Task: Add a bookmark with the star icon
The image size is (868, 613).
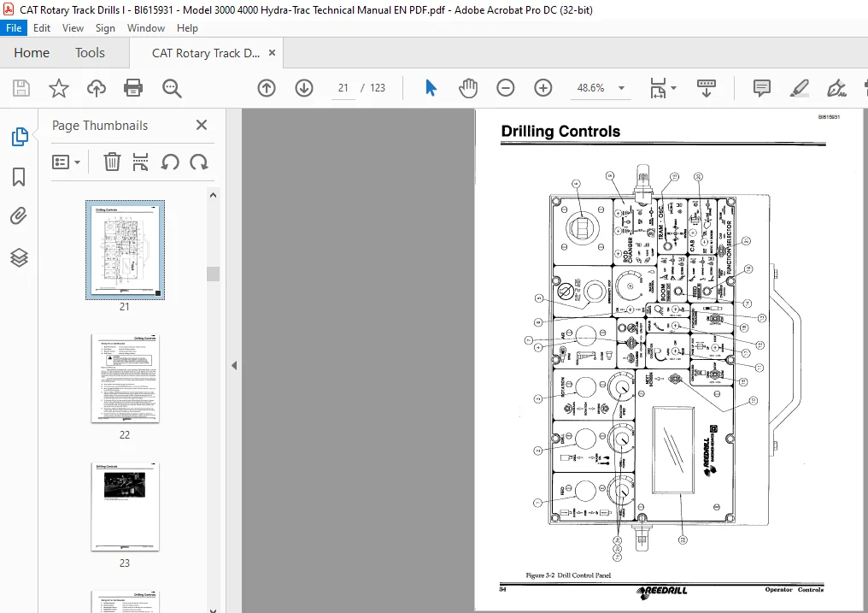Action: (59, 88)
